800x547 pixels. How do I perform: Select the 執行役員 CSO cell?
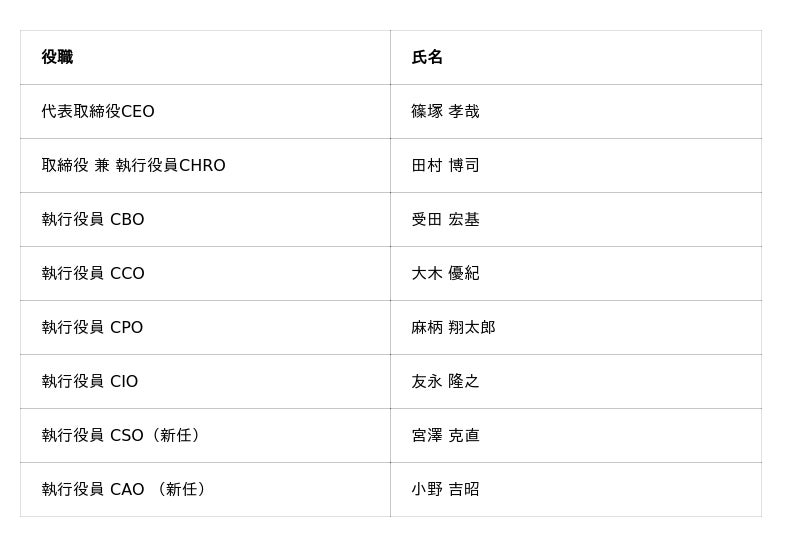[x=92, y=436]
